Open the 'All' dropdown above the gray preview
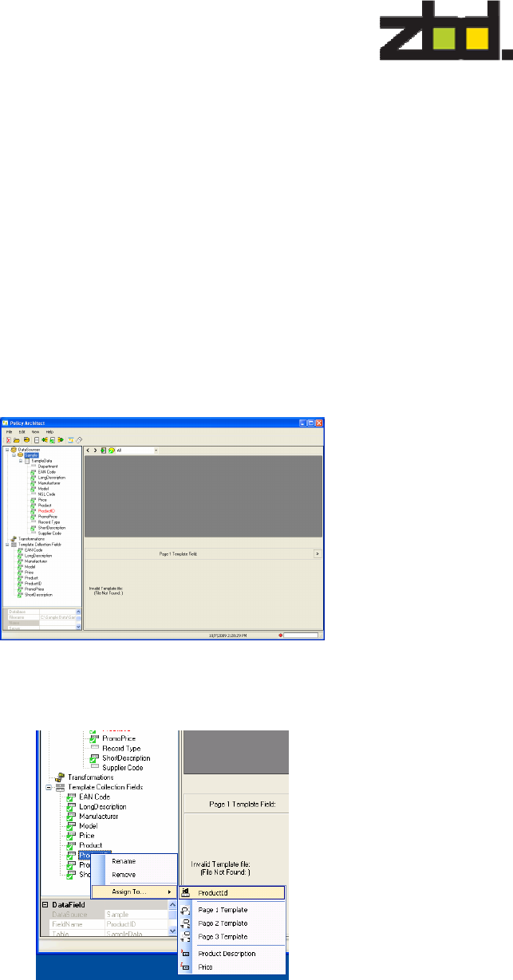Screen dimensions: 513x980 [x=137, y=451]
